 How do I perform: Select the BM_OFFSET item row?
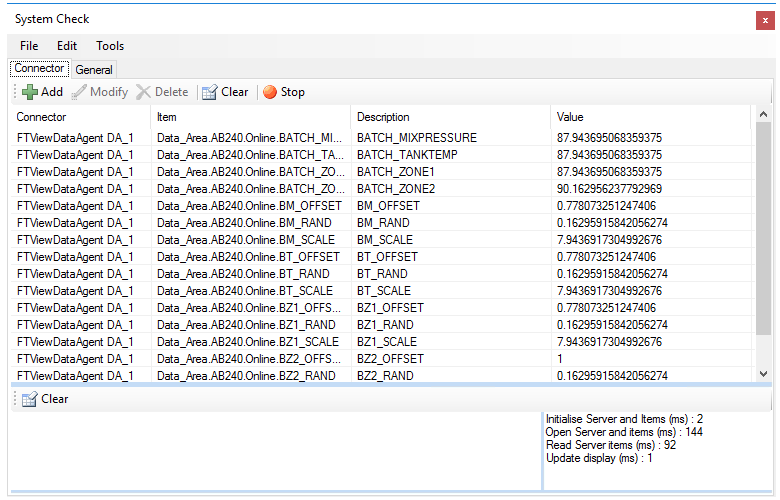click(x=381, y=206)
